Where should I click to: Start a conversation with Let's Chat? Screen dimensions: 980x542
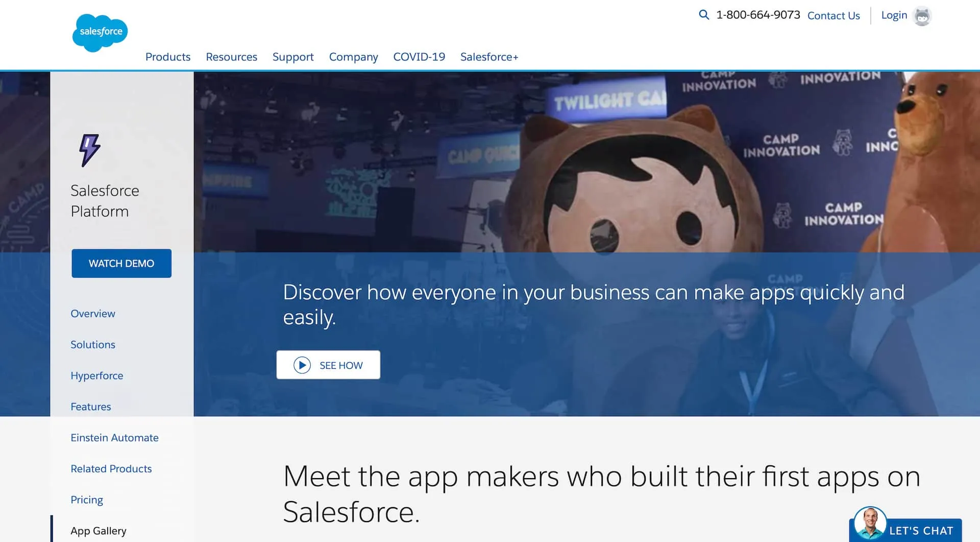920,531
